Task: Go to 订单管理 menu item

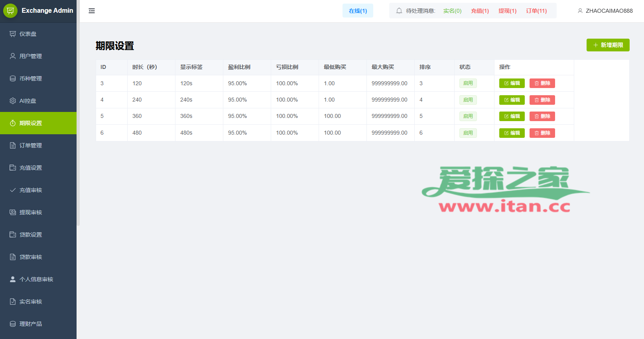Action: click(x=31, y=145)
